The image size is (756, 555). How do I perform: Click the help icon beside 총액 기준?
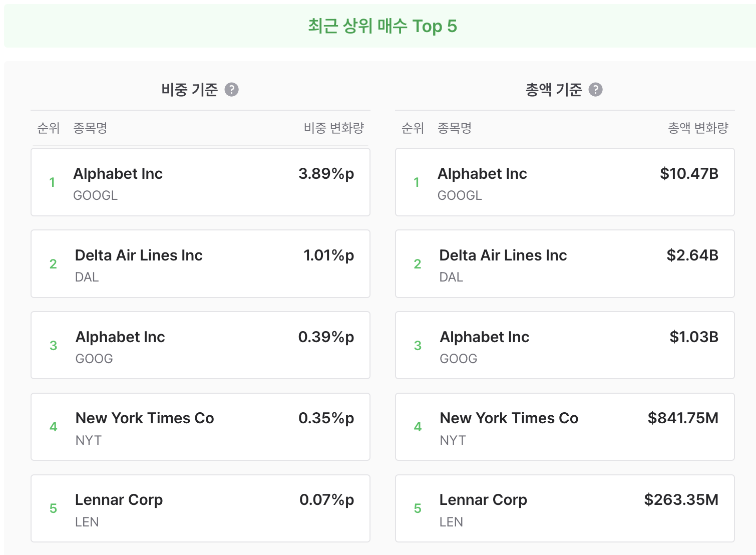(595, 90)
